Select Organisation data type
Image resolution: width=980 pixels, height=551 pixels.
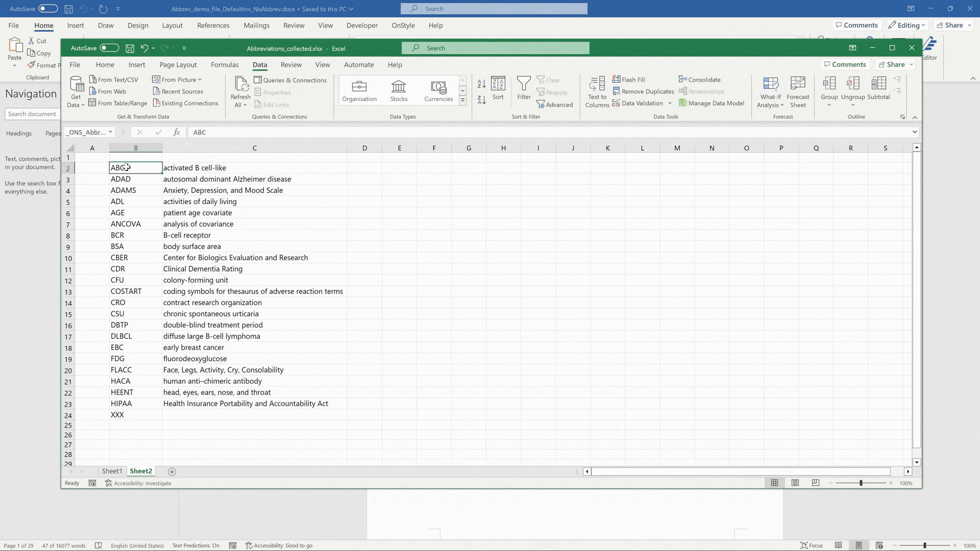(359, 91)
